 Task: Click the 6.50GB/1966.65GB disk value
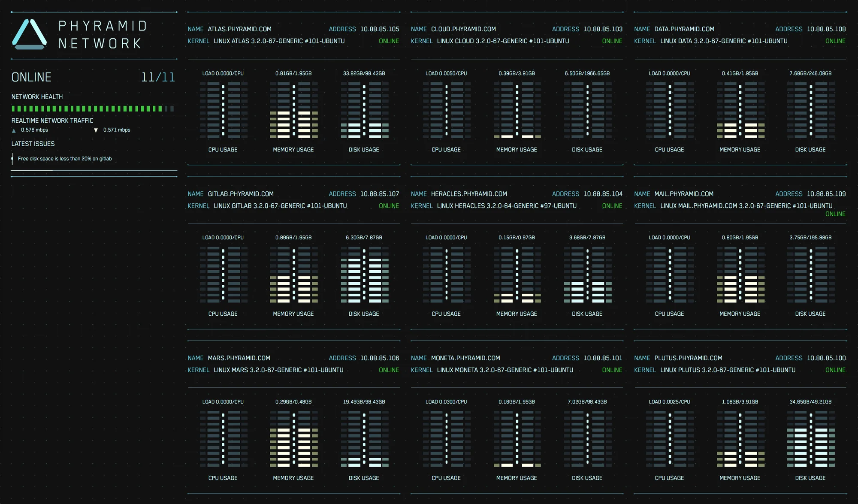click(x=587, y=73)
